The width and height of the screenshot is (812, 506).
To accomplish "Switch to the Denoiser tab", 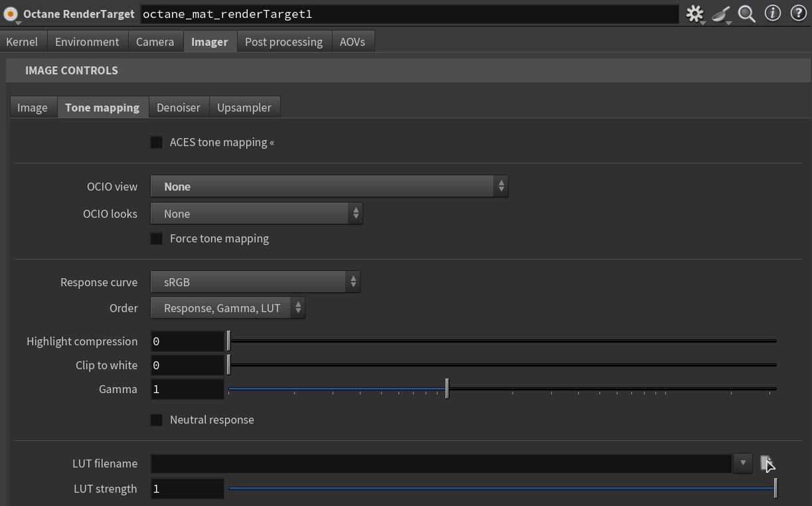I will tap(178, 108).
